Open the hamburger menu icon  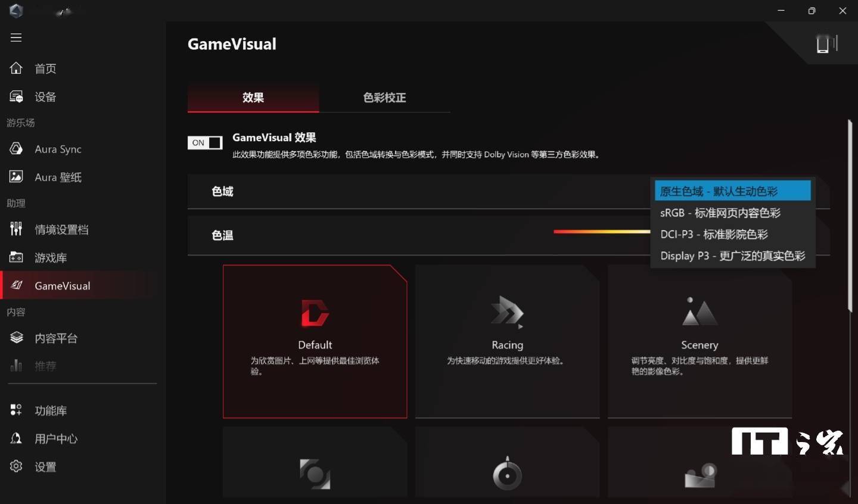[16, 38]
